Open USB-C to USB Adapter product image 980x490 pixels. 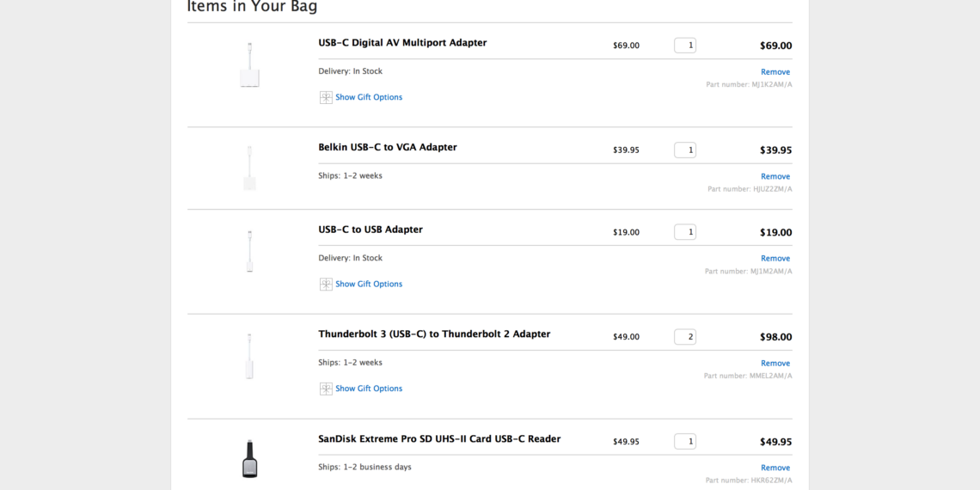[x=249, y=252]
